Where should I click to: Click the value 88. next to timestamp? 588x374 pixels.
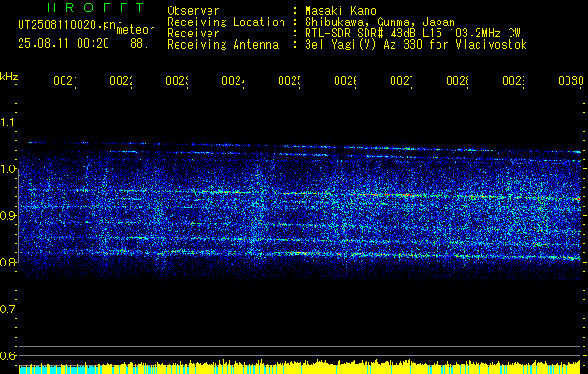[137, 44]
